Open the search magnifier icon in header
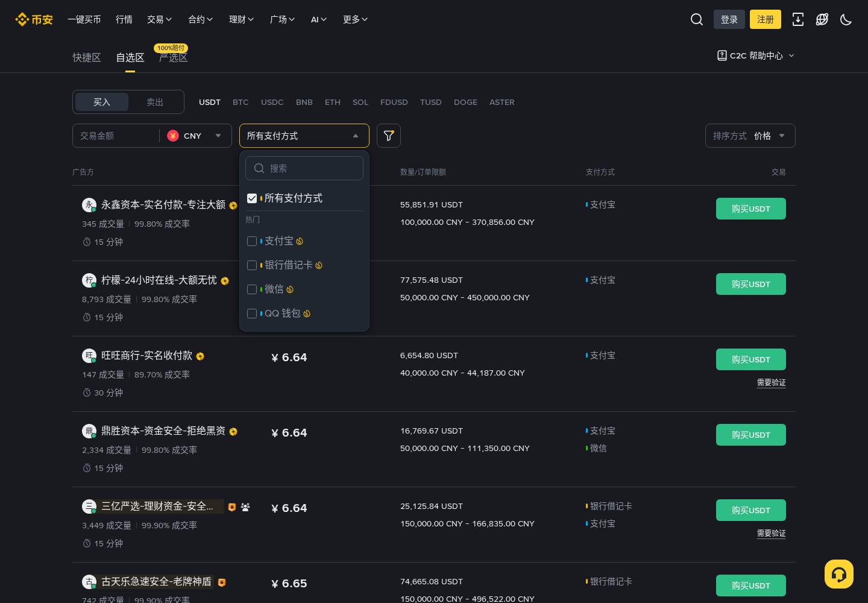Screen dimensions: 868x603 coord(697,19)
